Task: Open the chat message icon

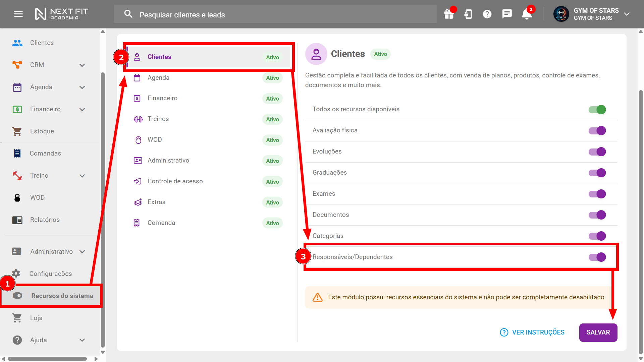Action: point(506,14)
